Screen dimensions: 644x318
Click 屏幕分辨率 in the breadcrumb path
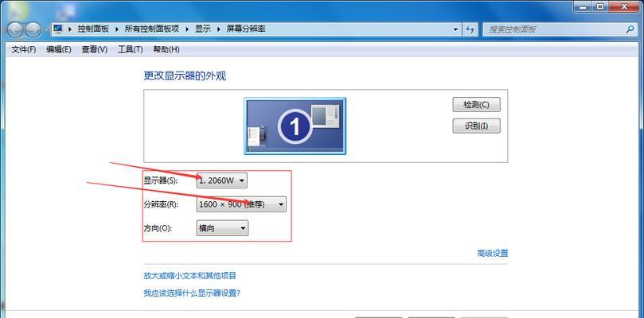(x=246, y=29)
